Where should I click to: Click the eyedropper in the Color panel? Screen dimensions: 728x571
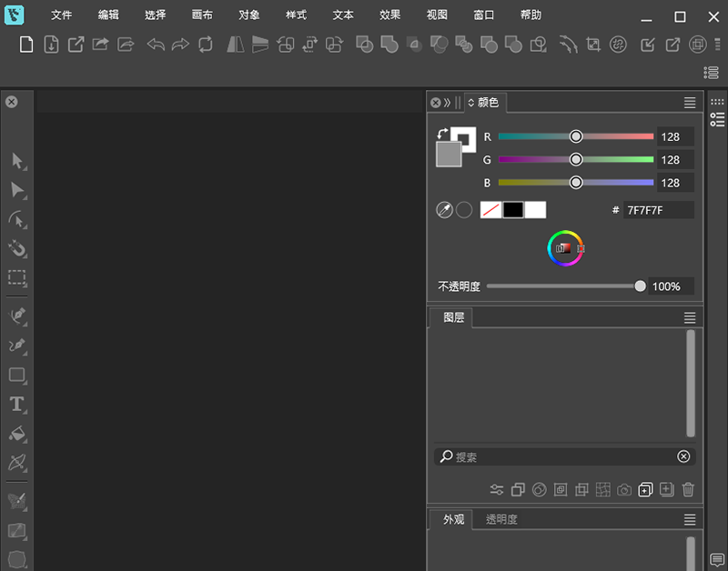(x=444, y=210)
